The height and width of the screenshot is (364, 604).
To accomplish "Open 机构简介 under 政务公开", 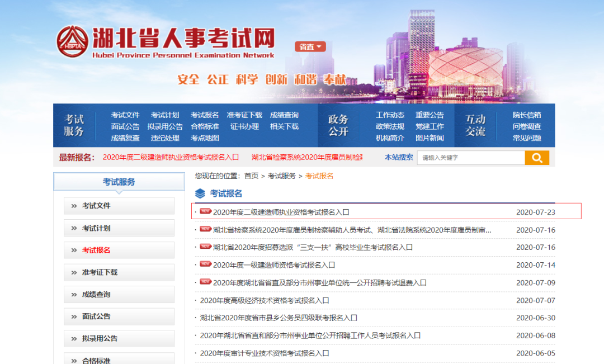I will coord(390,138).
